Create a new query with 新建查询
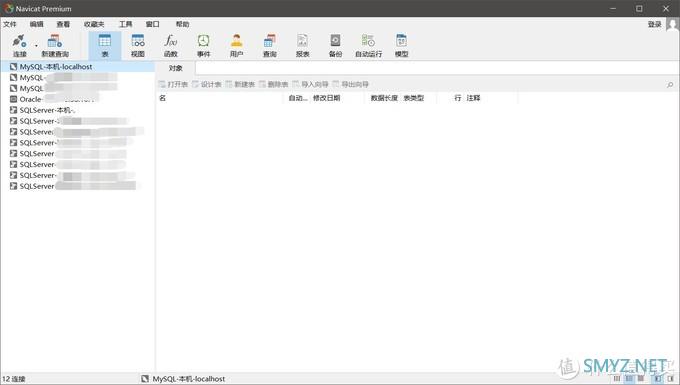Image resolution: width=680 pixels, height=385 pixels. point(55,46)
